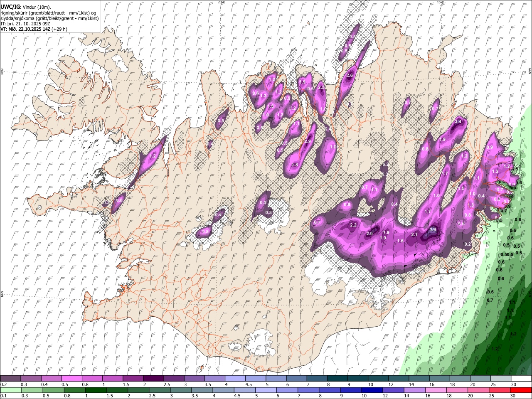Image resolution: width=532 pixels, height=399 pixels.
Task: Pick the bright red 30 swatch in rain legend
Action: click(x=521, y=390)
